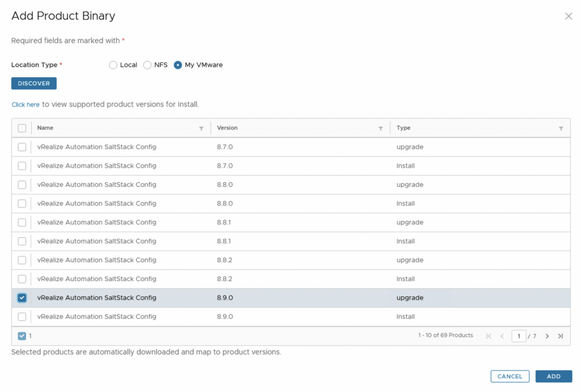
Task: Open the Type column filter icon
Action: point(561,129)
